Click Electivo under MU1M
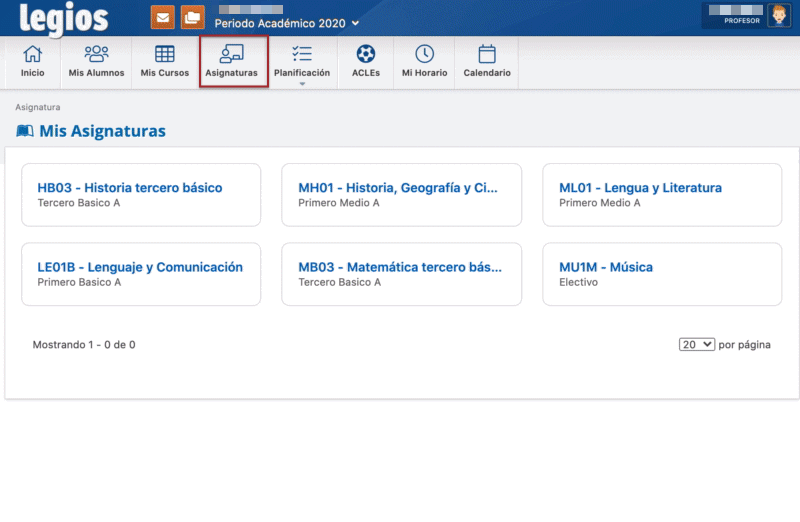The image size is (800, 522). [578, 283]
